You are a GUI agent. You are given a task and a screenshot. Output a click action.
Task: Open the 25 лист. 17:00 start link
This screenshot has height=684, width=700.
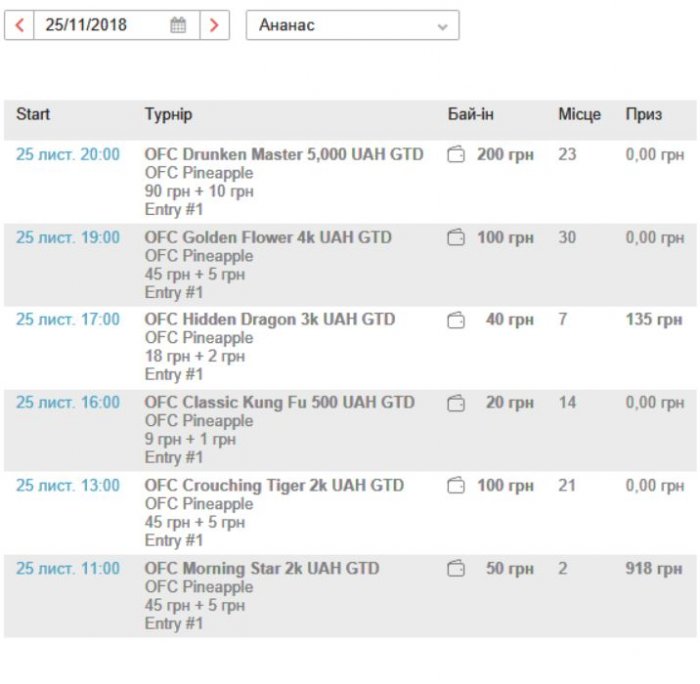point(68,320)
